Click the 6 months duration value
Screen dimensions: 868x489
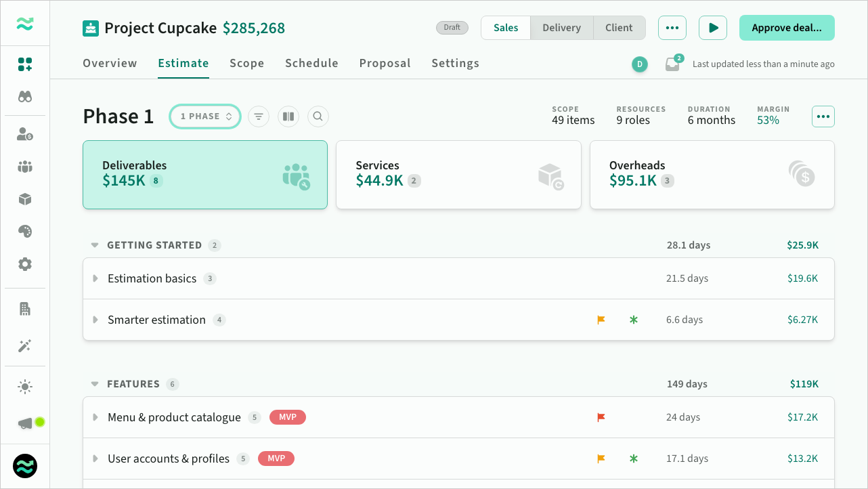(x=712, y=120)
